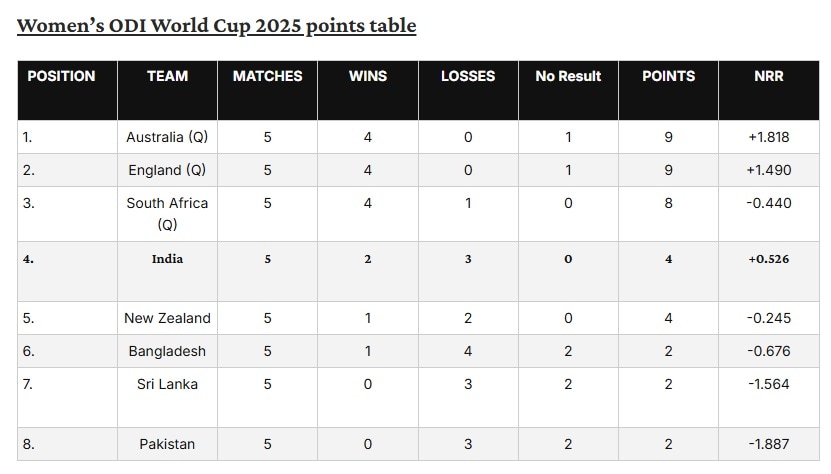This screenshot has width=831, height=474.
Task: Click Pakistan's NRR value -1.887
Action: click(769, 444)
